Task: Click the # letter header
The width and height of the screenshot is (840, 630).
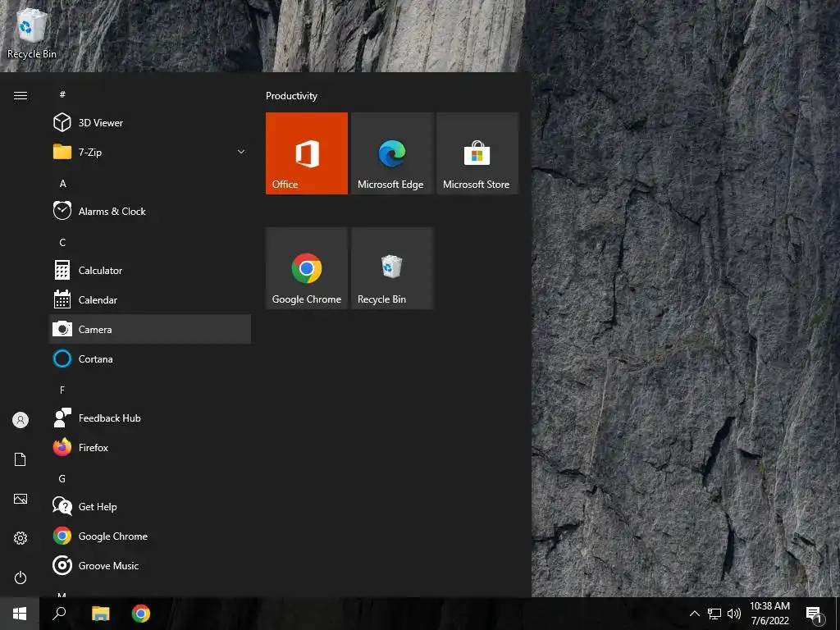Action: tap(62, 95)
